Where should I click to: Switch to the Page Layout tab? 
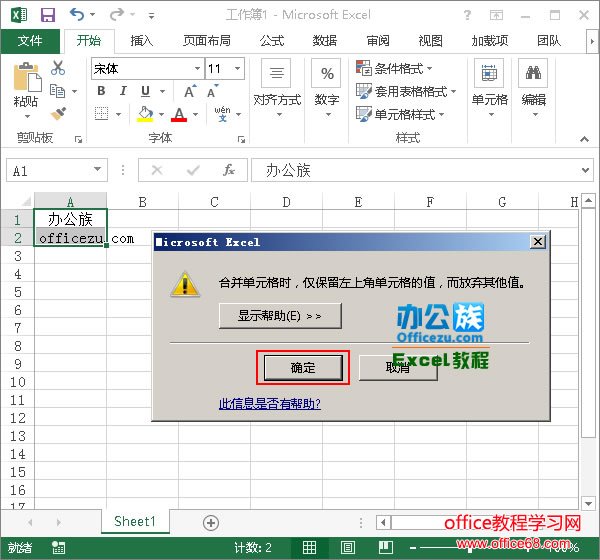[207, 41]
